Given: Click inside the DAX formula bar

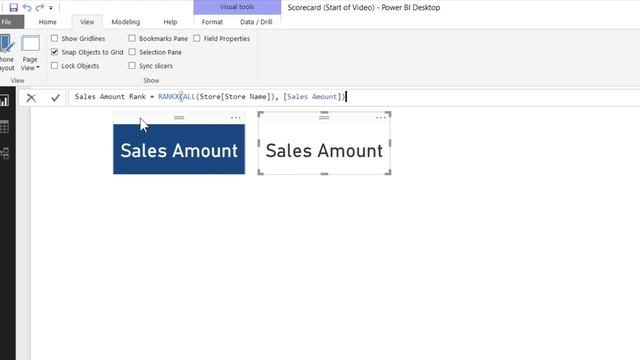Looking at the screenshot, I should coord(353,97).
